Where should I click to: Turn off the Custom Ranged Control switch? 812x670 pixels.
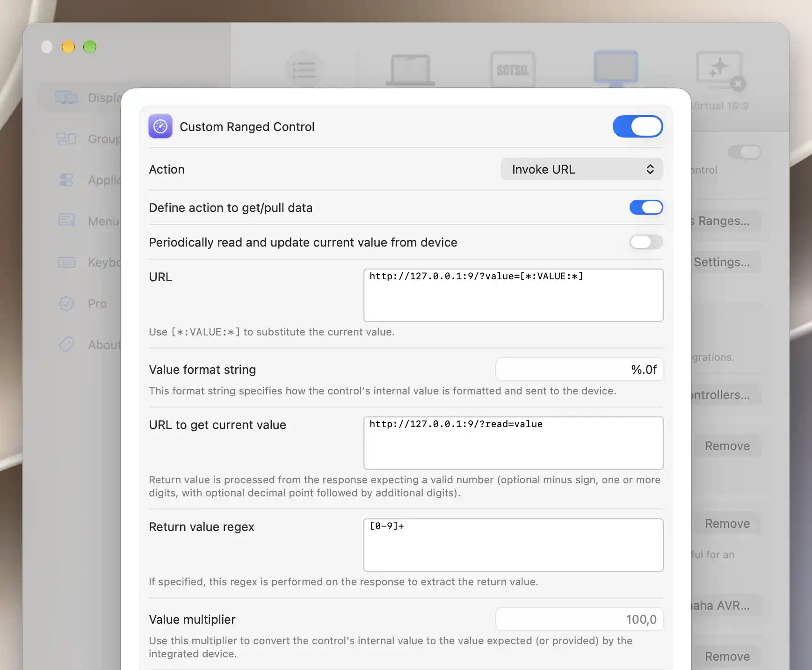click(638, 126)
